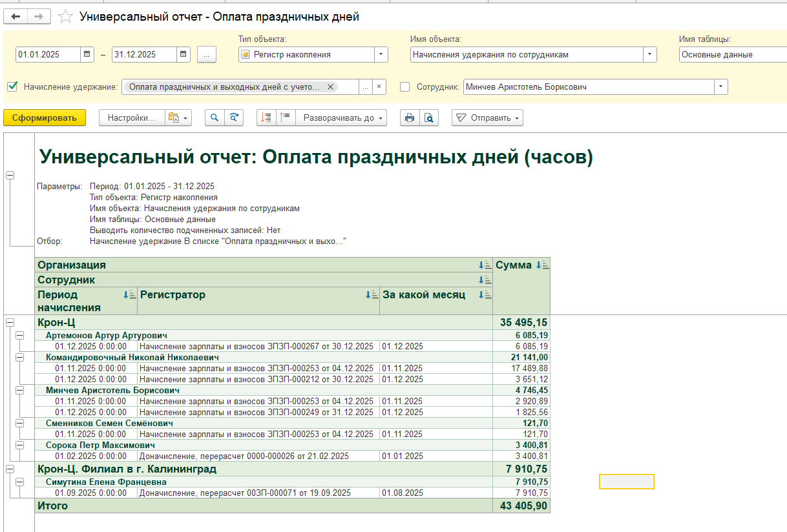The width and height of the screenshot is (787, 532).
Task: Open the Тип объекта dropdown list
Action: pyautogui.click(x=381, y=55)
